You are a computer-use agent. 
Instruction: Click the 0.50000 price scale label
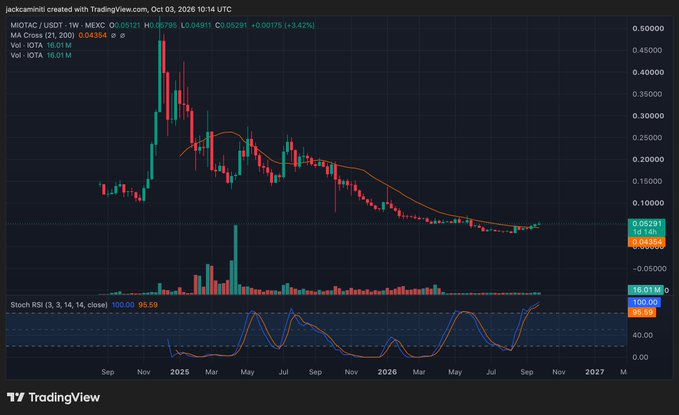pyautogui.click(x=648, y=29)
